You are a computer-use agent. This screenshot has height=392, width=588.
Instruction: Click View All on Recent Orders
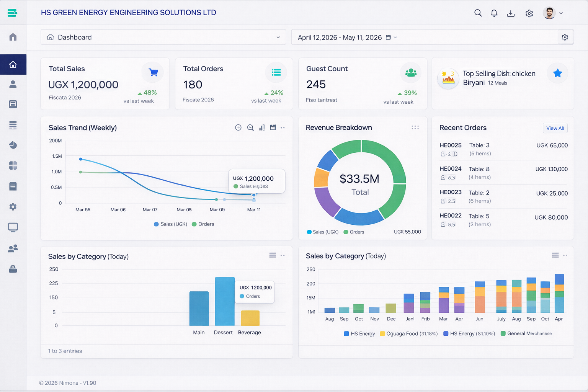pyautogui.click(x=555, y=128)
